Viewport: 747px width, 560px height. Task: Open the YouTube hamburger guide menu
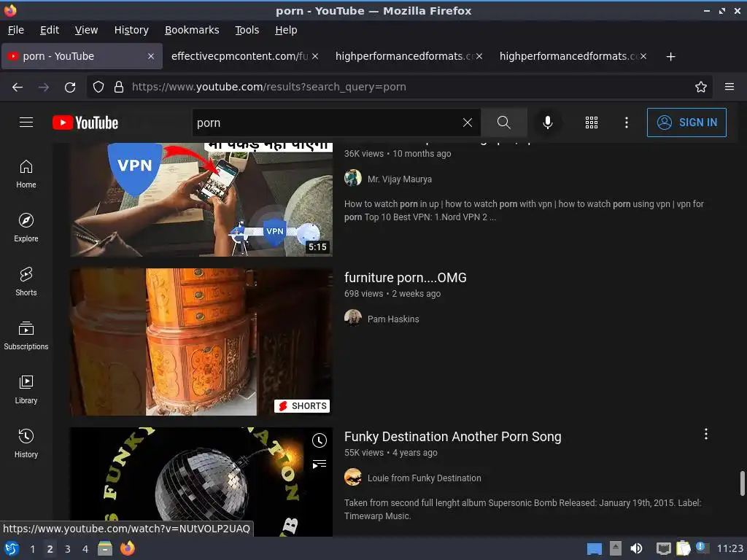26,122
